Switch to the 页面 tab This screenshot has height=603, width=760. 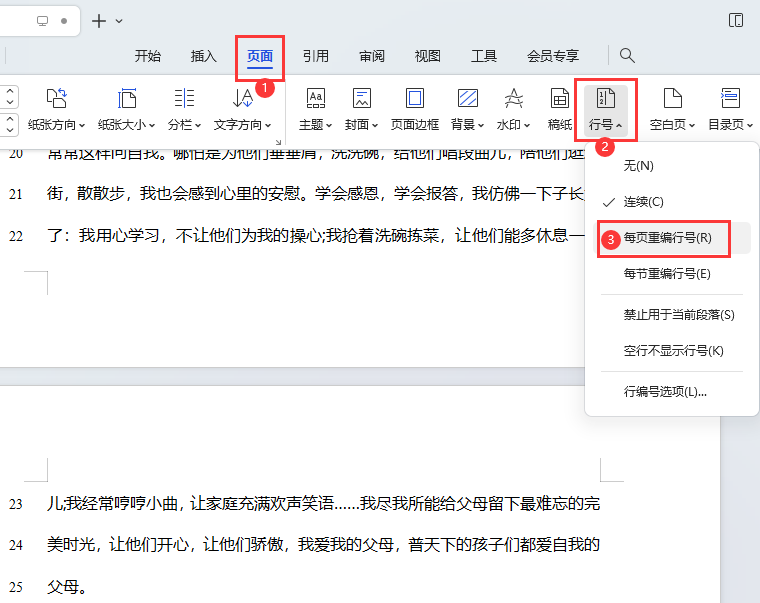click(260, 56)
